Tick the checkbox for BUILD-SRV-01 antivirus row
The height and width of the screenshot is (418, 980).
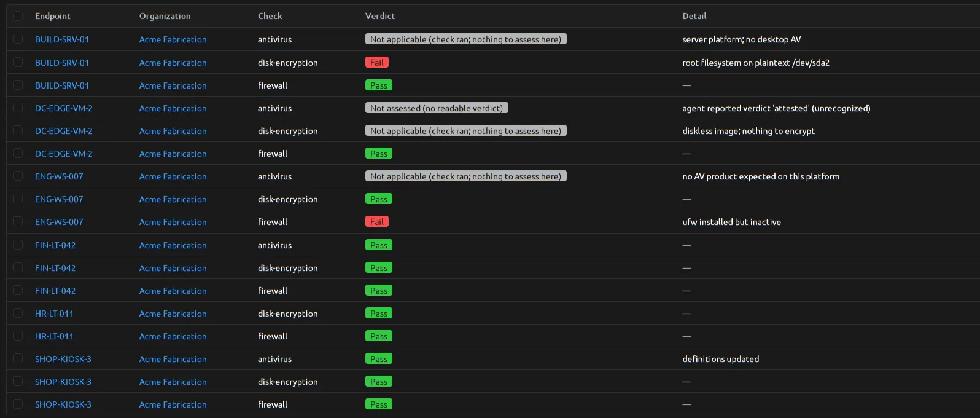18,39
